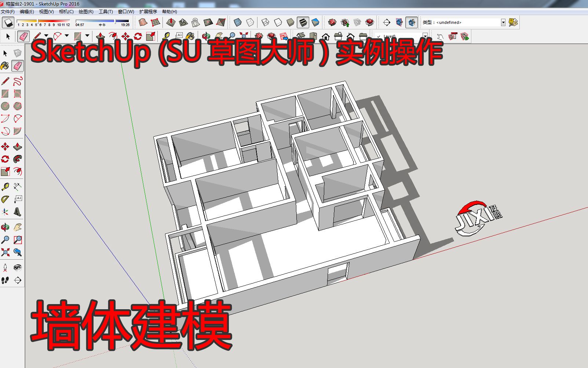Image resolution: width=588 pixels, height=368 pixels.
Task: Select the Rotate tool in top toolbar
Action: click(138, 36)
